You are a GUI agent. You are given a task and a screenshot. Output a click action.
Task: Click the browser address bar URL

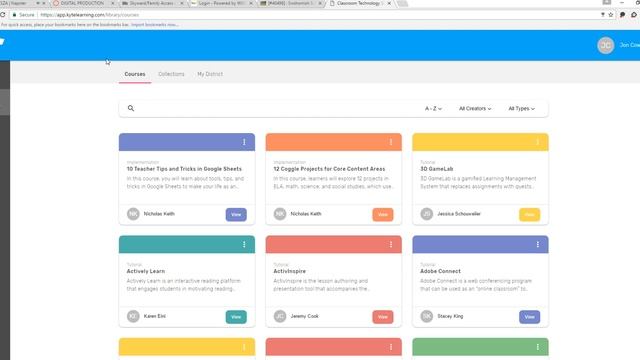pyautogui.click(x=89, y=15)
